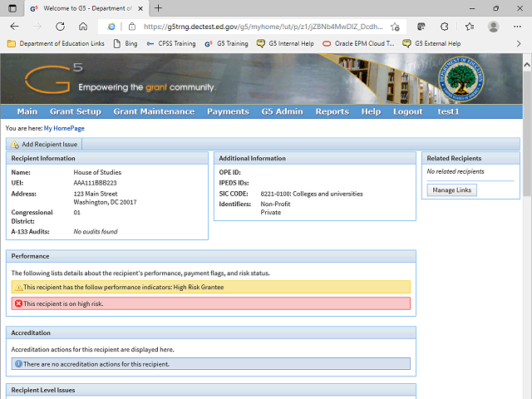Click the red high risk error icon
The height and width of the screenshot is (399, 532).
coord(17,303)
